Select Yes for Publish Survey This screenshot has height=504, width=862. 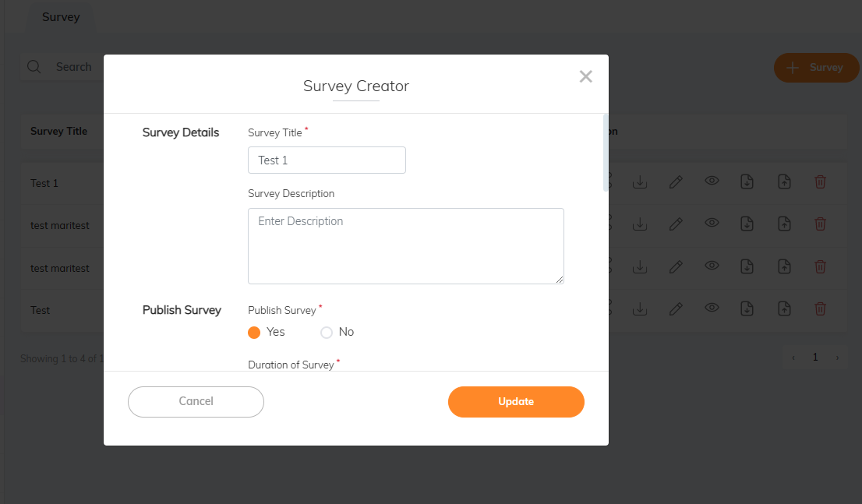(254, 333)
